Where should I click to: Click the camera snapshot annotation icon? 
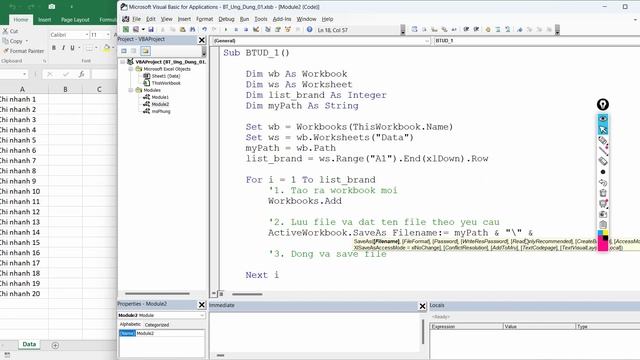[x=603, y=214]
